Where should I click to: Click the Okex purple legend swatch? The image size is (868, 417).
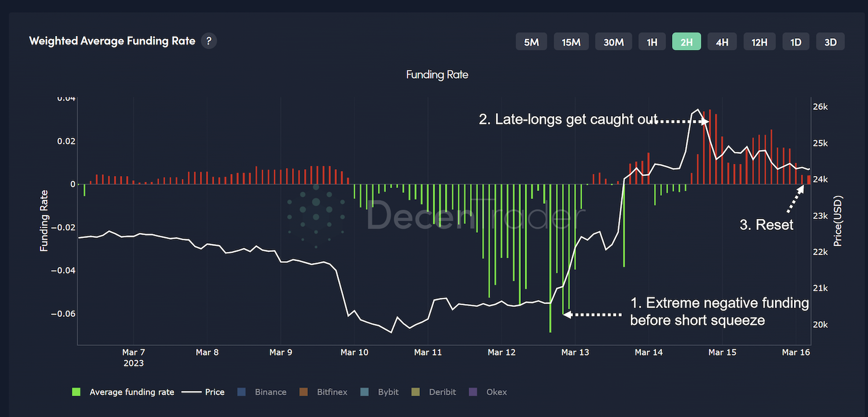pyautogui.click(x=473, y=392)
